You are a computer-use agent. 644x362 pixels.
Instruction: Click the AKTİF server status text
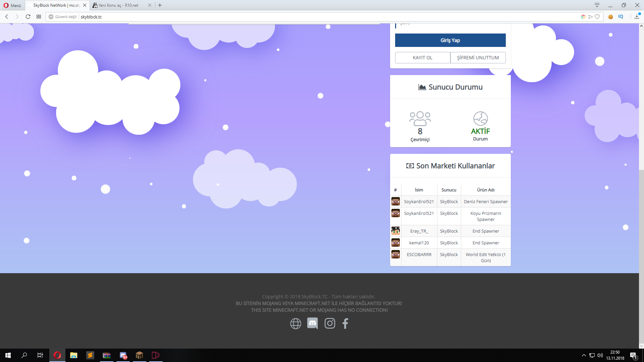pos(480,131)
